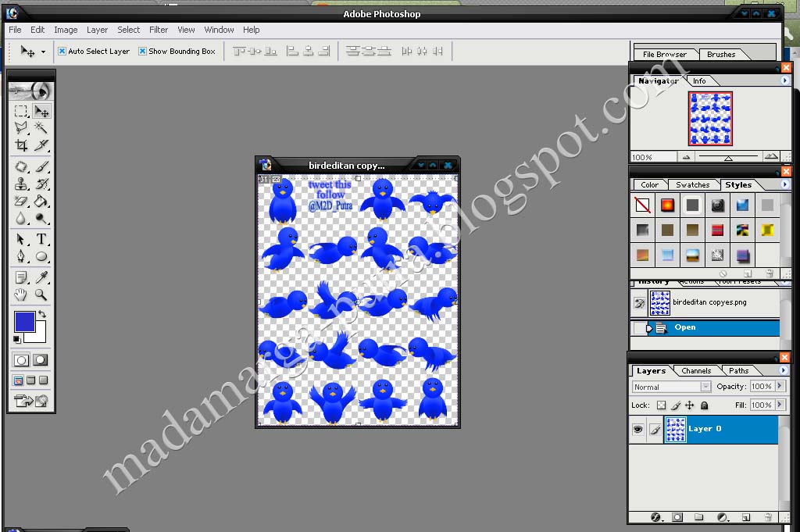The width and height of the screenshot is (800, 532).
Task: Switch to the Paths tab
Action: click(x=738, y=371)
